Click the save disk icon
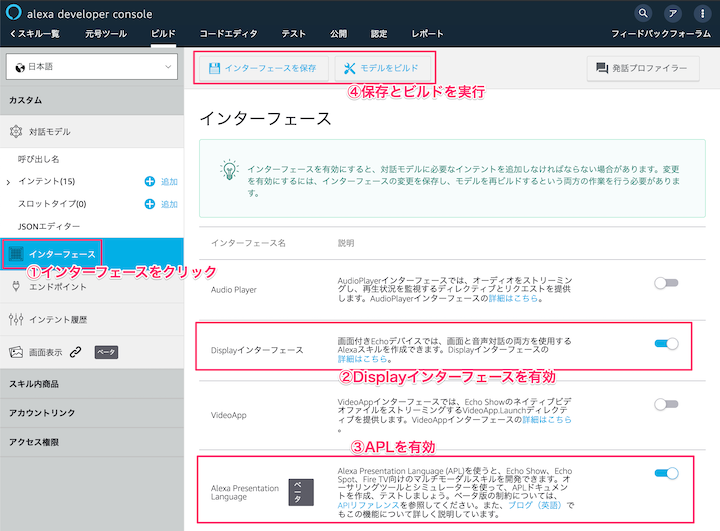Image resolution: width=720 pixels, height=531 pixels. (x=214, y=68)
